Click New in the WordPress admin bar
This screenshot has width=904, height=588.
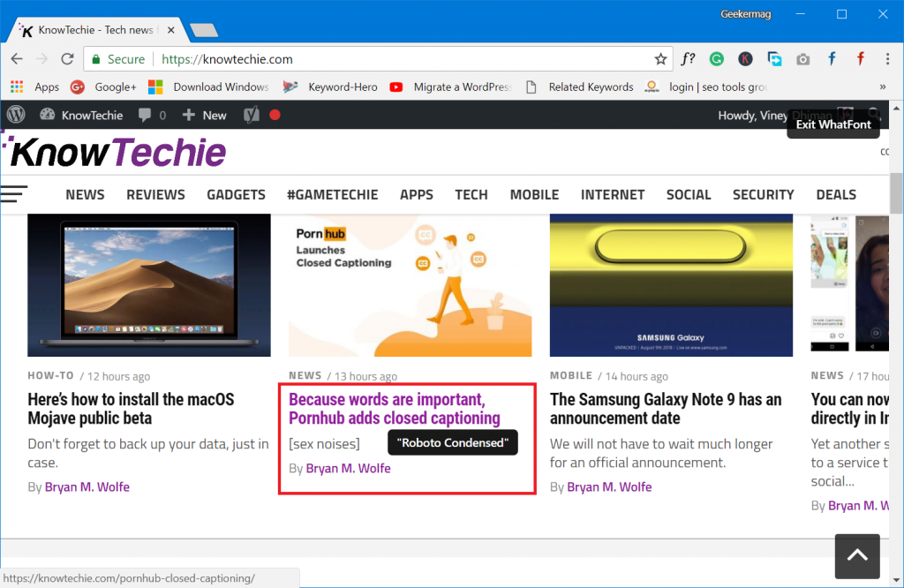tap(204, 116)
